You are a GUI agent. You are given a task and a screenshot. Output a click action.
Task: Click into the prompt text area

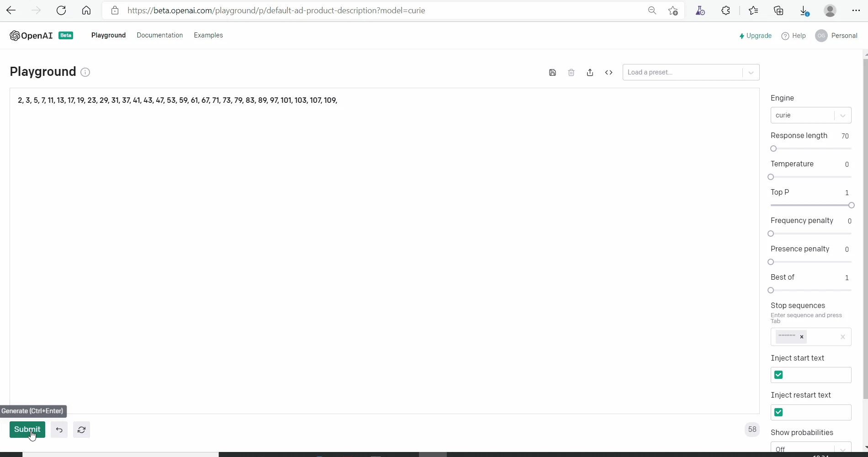[384, 250]
